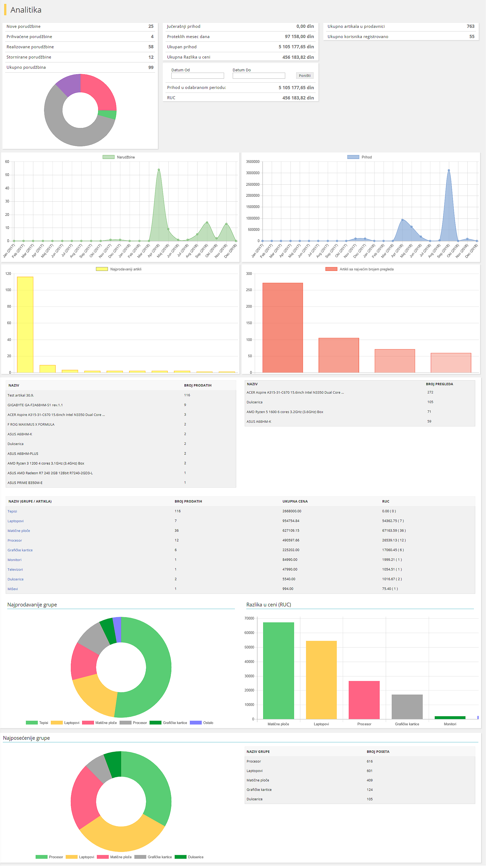The height and width of the screenshot is (868, 488).
Task: Click the tallest yellow best-selling article bar
Action: pos(25,326)
